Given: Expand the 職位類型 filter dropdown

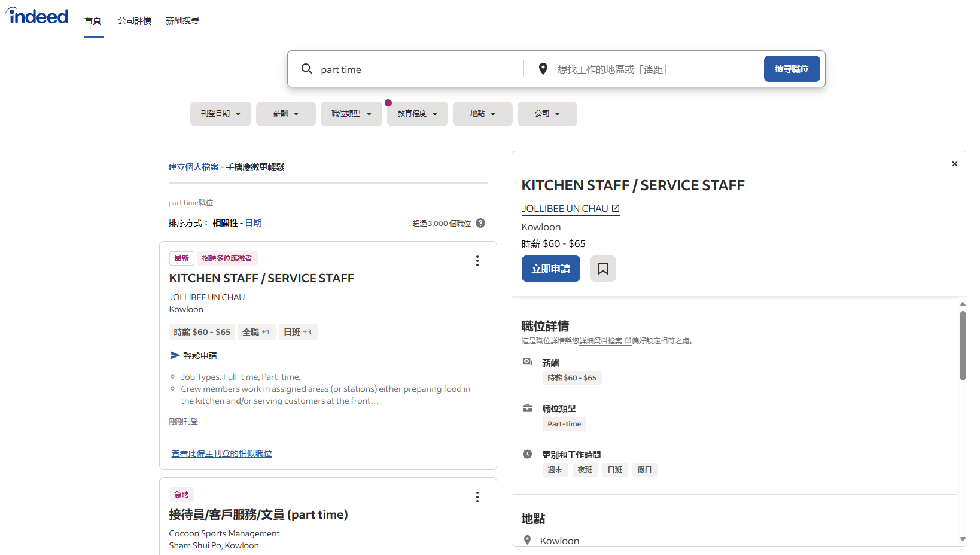Looking at the screenshot, I should (351, 114).
